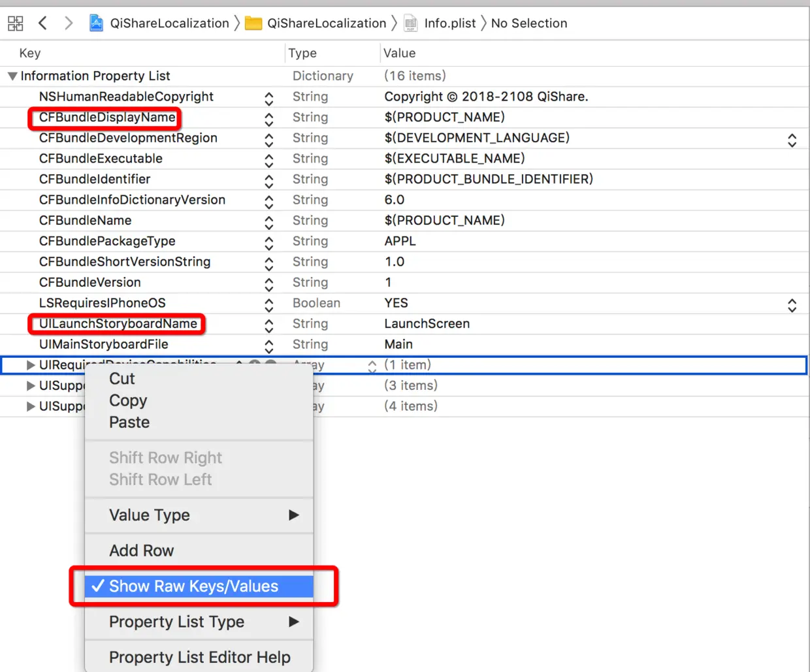Open the related items menu icon at top left
The image size is (810, 672).
tap(15, 23)
